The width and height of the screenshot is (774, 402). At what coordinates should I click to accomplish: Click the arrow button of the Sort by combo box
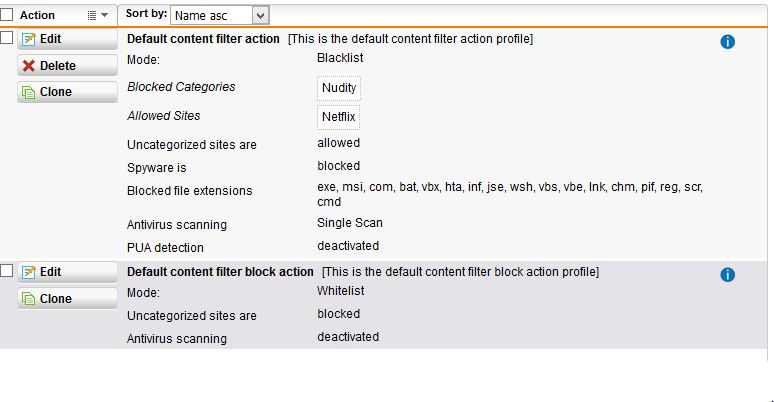[x=261, y=15]
